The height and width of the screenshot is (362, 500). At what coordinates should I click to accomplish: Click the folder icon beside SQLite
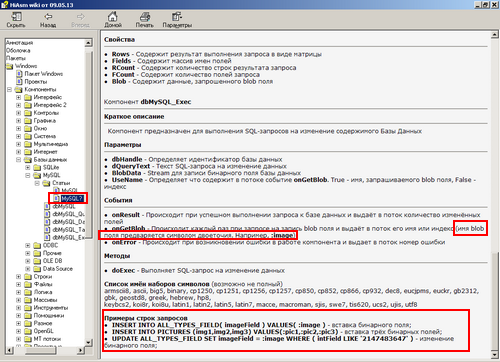(38, 167)
